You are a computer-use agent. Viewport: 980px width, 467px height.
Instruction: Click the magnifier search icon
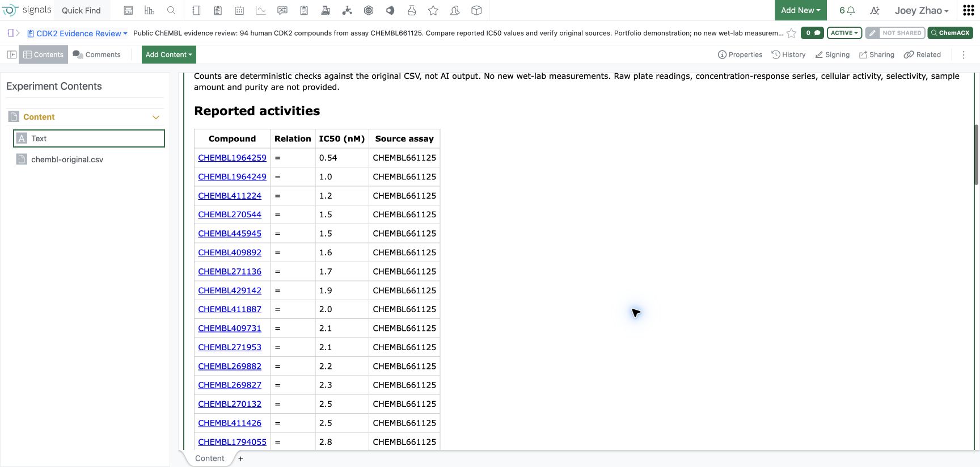pos(171,10)
